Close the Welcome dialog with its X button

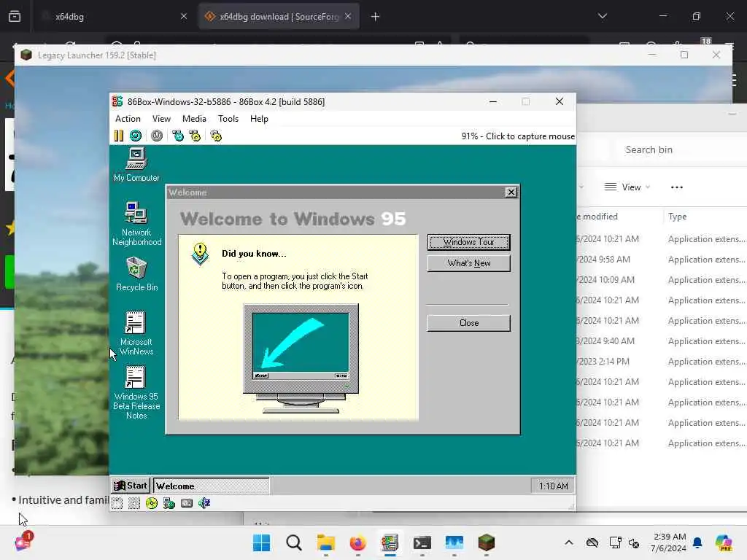(x=511, y=192)
